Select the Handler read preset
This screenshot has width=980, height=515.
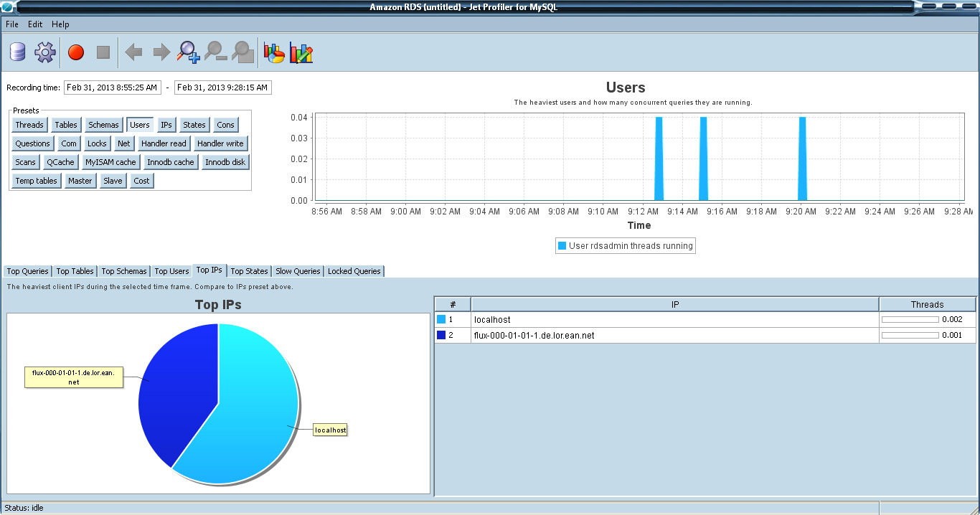point(164,143)
